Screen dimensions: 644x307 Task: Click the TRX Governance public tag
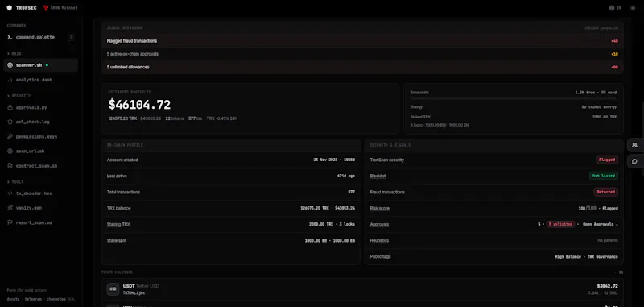coord(601,257)
